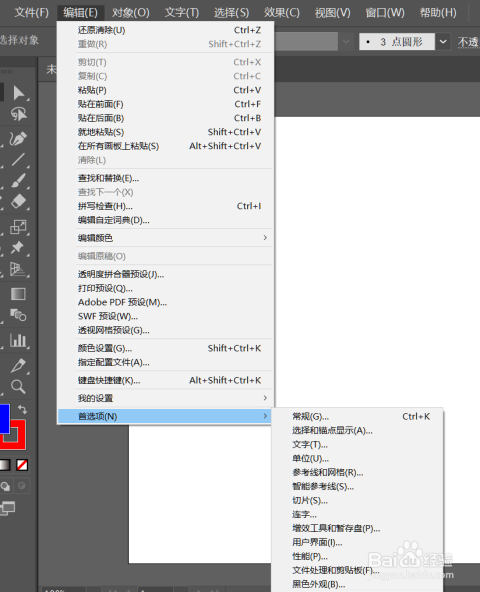
Task: Open SWF 预设(W)... entry
Action: pos(165,316)
